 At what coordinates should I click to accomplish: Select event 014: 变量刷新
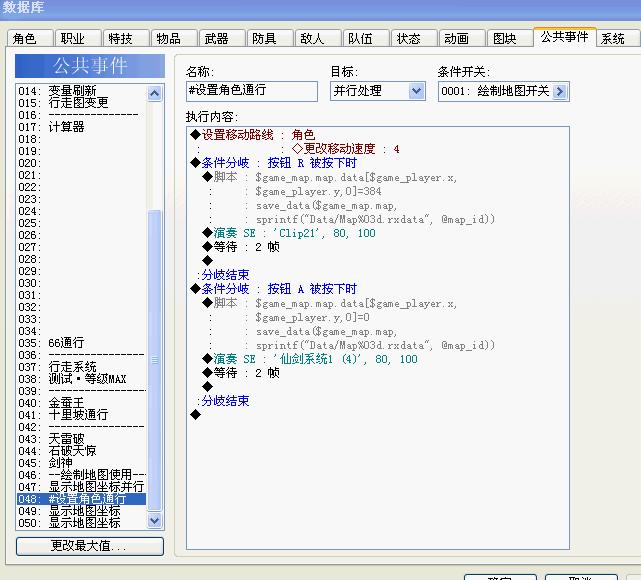pos(81,91)
